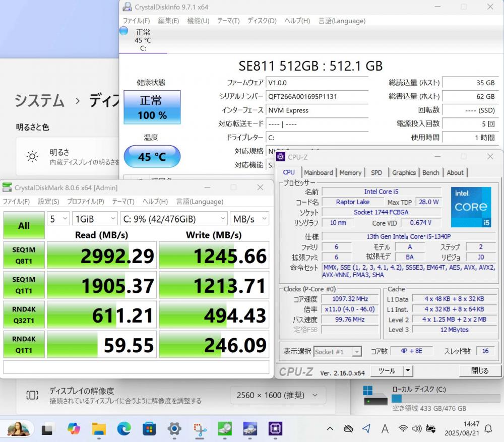The height and width of the screenshot is (442, 504).
Task: Switch to the SPD tab in CPU-Z
Action: (376, 173)
